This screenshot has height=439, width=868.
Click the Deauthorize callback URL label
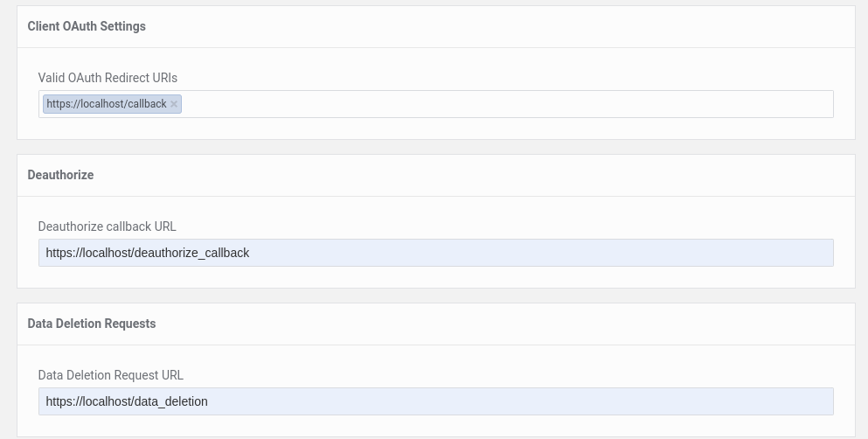tap(107, 226)
